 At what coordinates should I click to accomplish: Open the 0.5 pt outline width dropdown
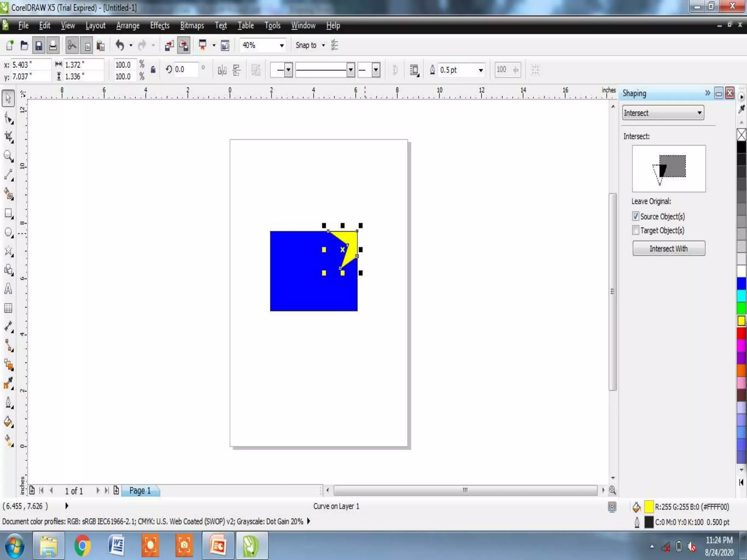(481, 70)
